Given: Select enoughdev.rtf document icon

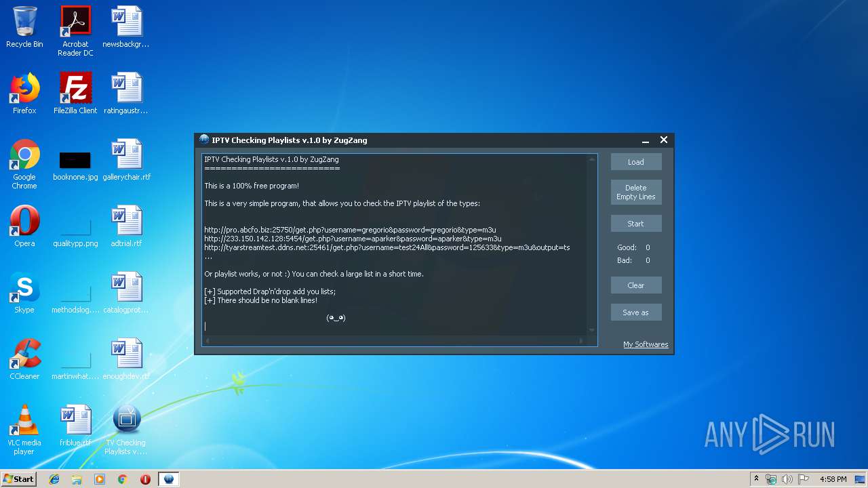Looking at the screenshot, I should [x=126, y=359].
